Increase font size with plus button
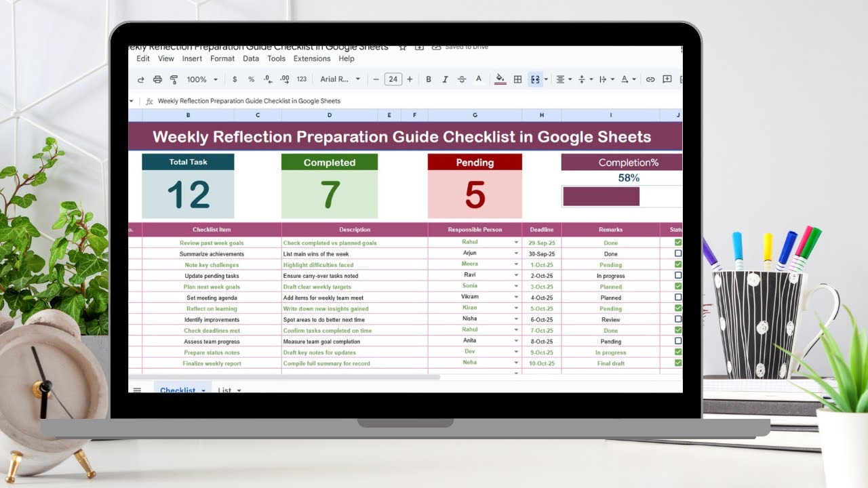Viewport: 868px width, 488px height. [410, 79]
